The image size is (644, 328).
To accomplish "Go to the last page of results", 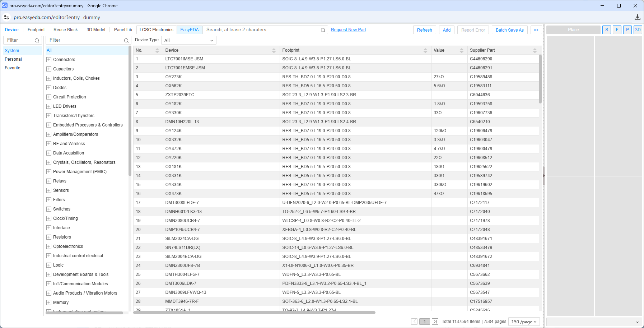I will click(435, 322).
